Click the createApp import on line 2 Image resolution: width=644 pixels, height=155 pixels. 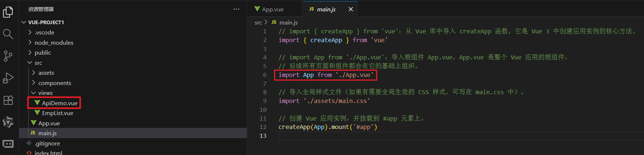tap(326, 40)
